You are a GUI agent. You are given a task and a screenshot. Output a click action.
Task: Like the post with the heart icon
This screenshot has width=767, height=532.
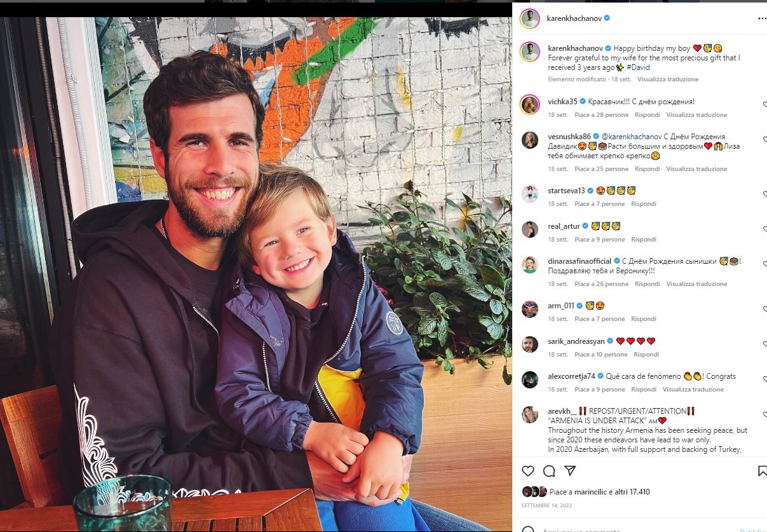(x=528, y=471)
